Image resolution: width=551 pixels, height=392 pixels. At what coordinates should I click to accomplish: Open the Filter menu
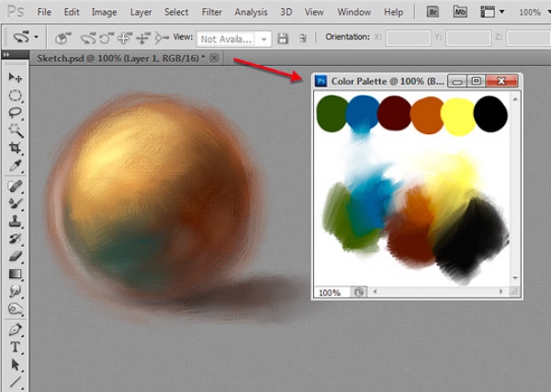[x=211, y=12]
